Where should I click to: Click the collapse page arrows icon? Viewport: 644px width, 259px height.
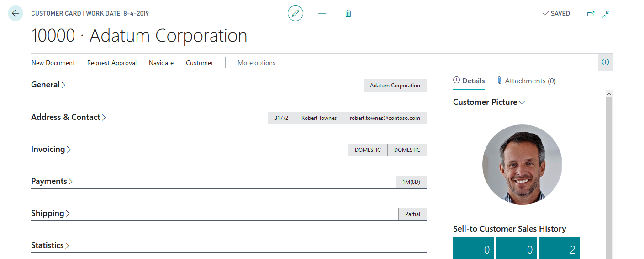click(x=606, y=14)
